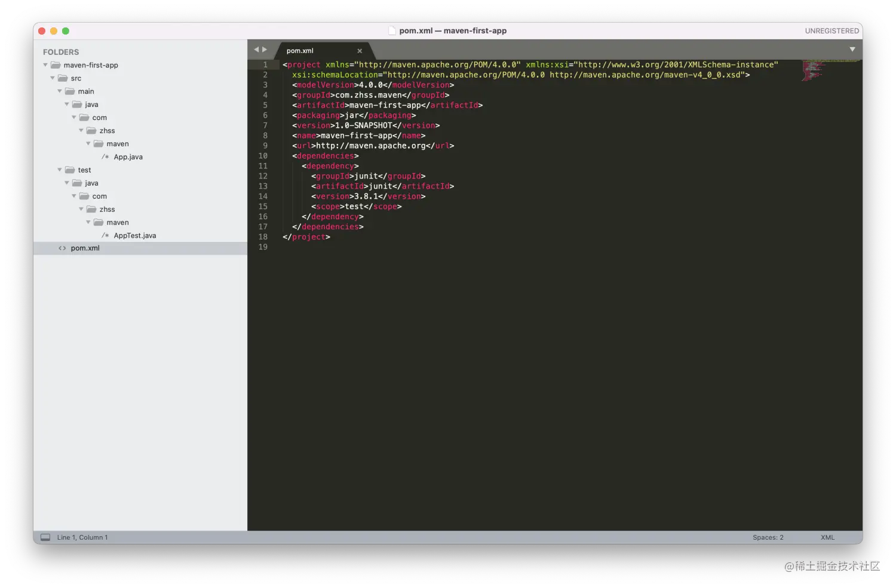Viewport: 896px width, 588px height.
Task: Click the closing project tag
Action: pos(306,237)
